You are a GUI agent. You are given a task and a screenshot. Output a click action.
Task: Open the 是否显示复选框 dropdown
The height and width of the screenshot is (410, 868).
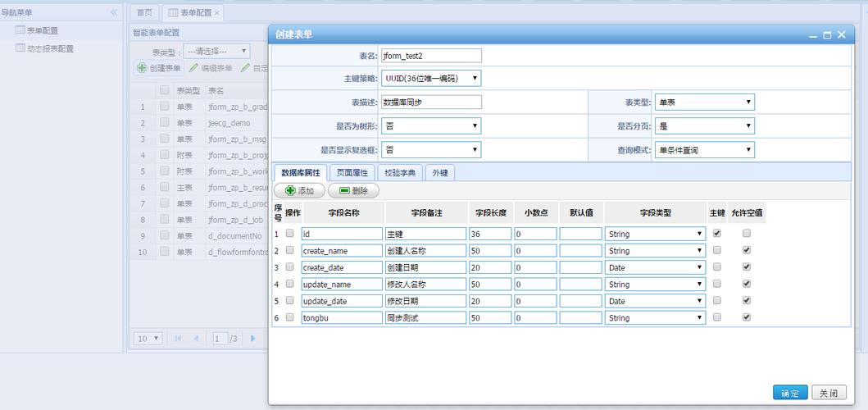(x=431, y=149)
